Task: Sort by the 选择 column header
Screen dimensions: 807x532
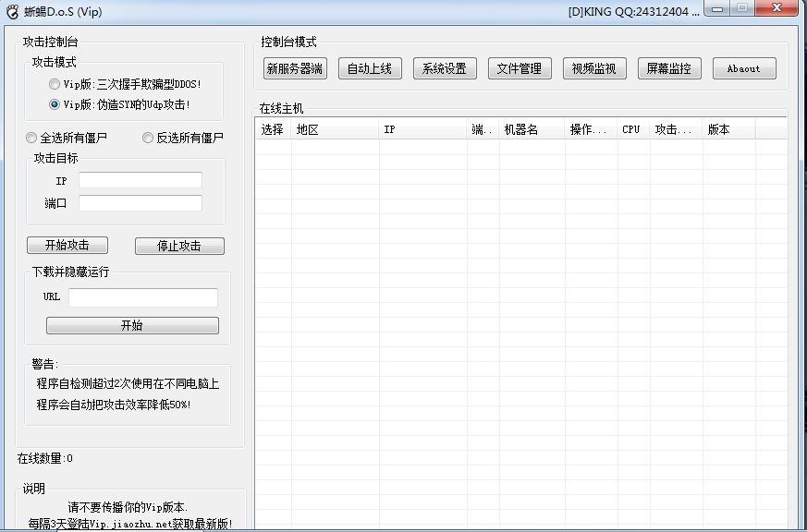Action: tap(274, 129)
